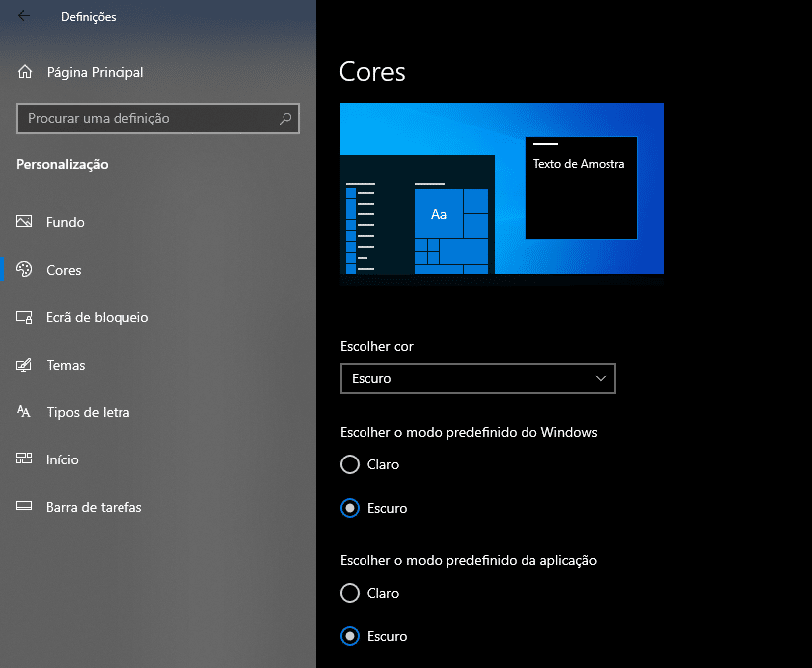Open the Ecrã de bloqueio icon
The width and height of the screenshot is (812, 668).
pyautogui.click(x=24, y=317)
